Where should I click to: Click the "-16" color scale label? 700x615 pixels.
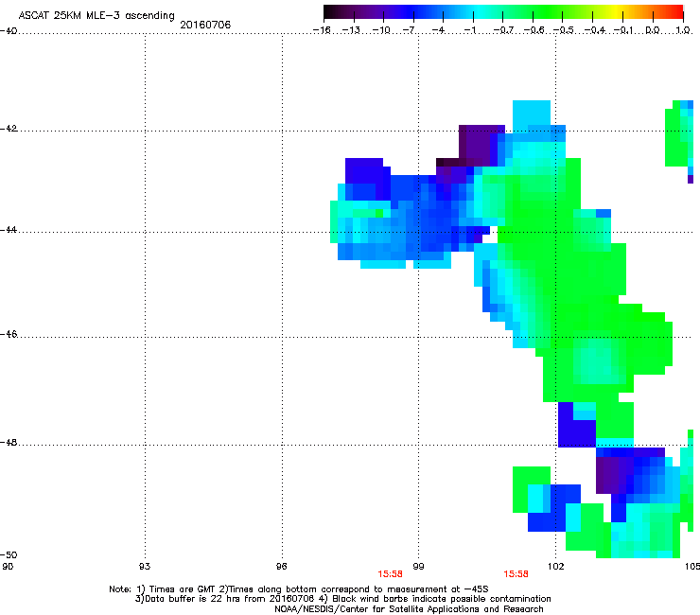point(322,30)
